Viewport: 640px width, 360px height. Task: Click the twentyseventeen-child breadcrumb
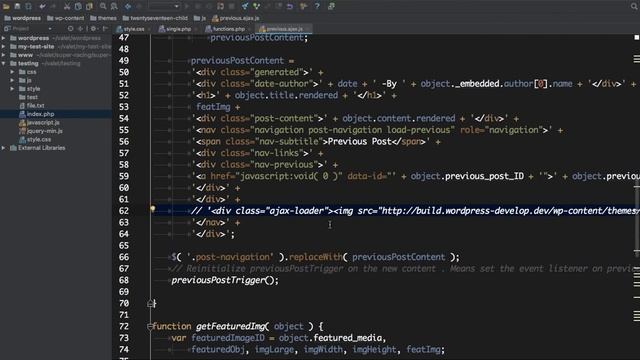pyautogui.click(x=155, y=18)
